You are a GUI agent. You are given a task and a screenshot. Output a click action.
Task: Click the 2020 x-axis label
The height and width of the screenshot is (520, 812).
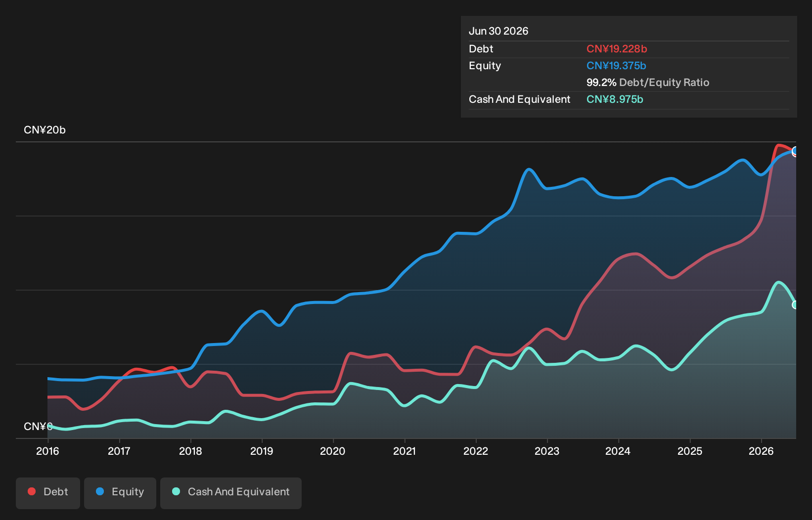(x=333, y=451)
